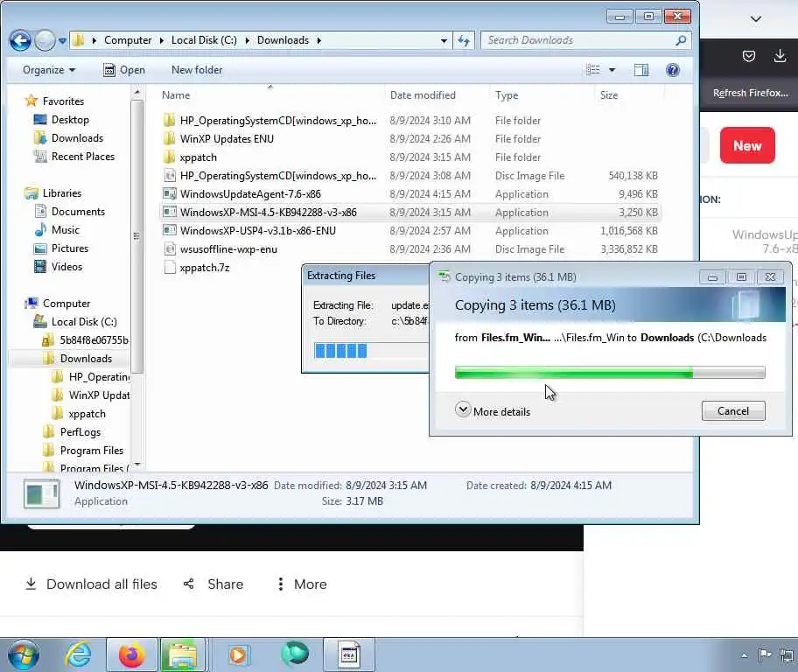Click the navigation pane scrollbar
Screen dimensions: 798x672
tap(136, 235)
